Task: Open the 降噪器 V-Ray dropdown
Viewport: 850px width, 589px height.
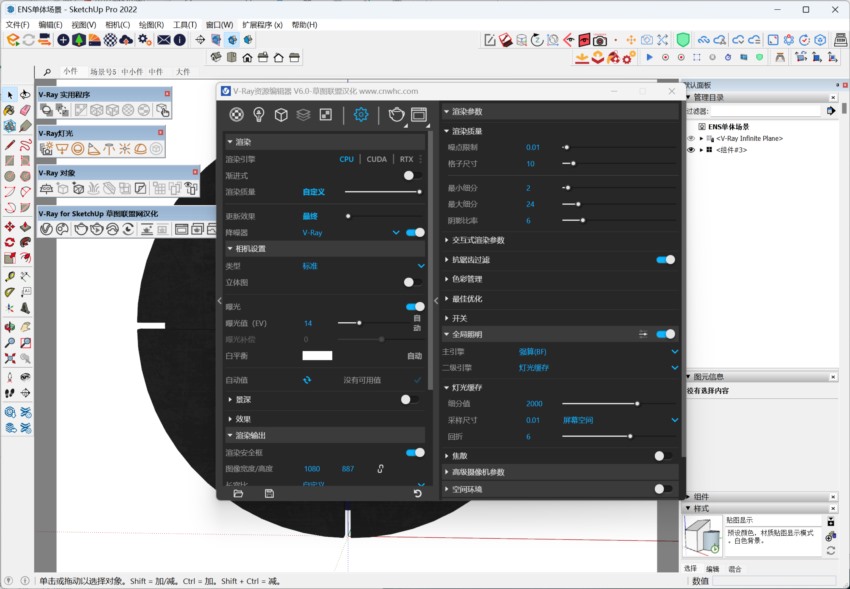Action: [396, 232]
